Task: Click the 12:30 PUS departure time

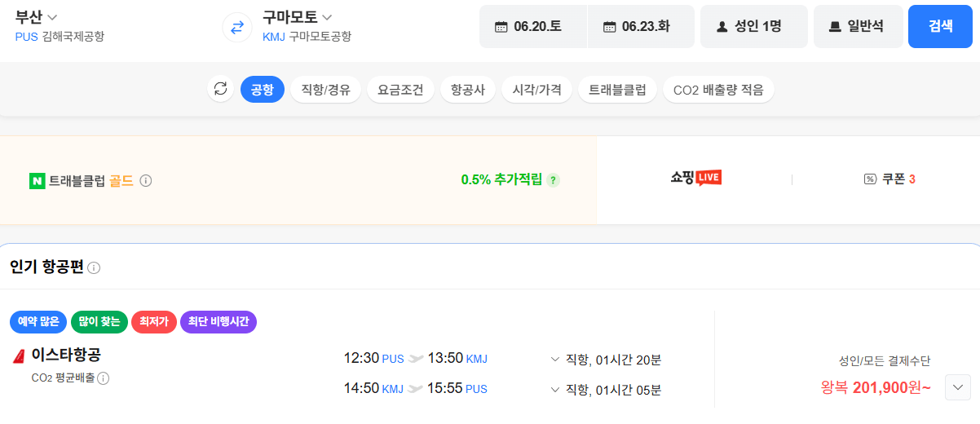Action: (x=374, y=359)
